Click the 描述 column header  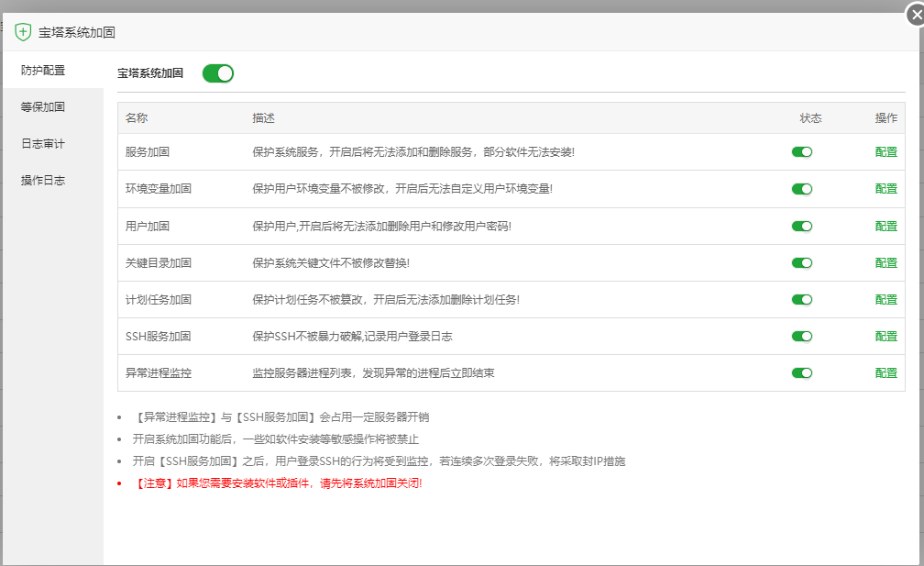263,118
